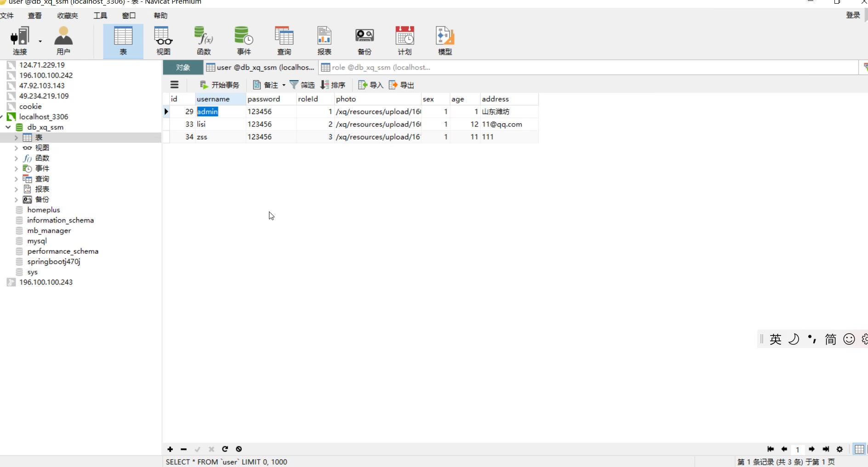The width and height of the screenshot is (868, 467).
Task: Open the 工具 menu
Action: [100, 16]
